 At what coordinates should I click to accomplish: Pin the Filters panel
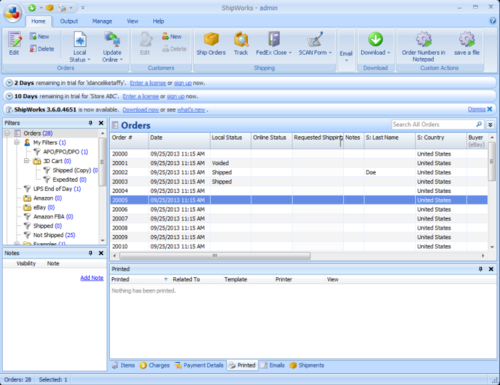pos(90,123)
